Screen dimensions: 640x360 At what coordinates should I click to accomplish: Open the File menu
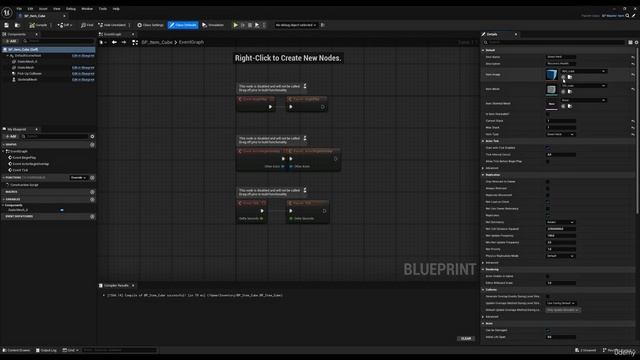(19, 9)
